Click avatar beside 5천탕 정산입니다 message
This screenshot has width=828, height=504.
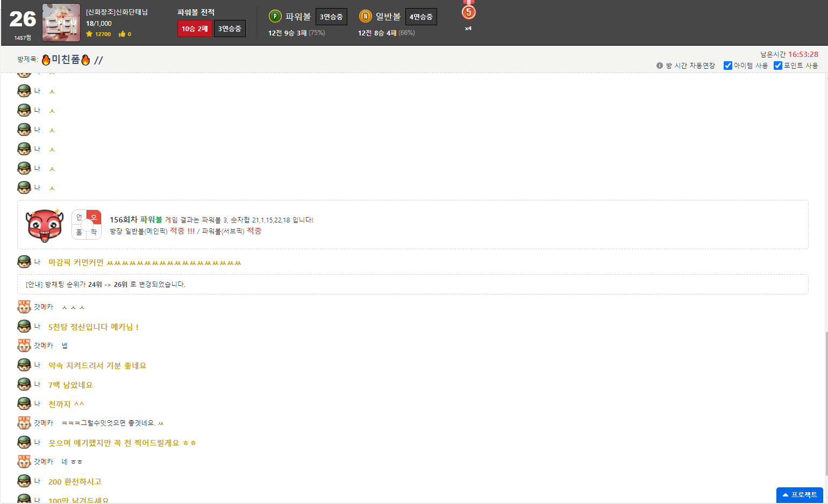[x=24, y=326]
